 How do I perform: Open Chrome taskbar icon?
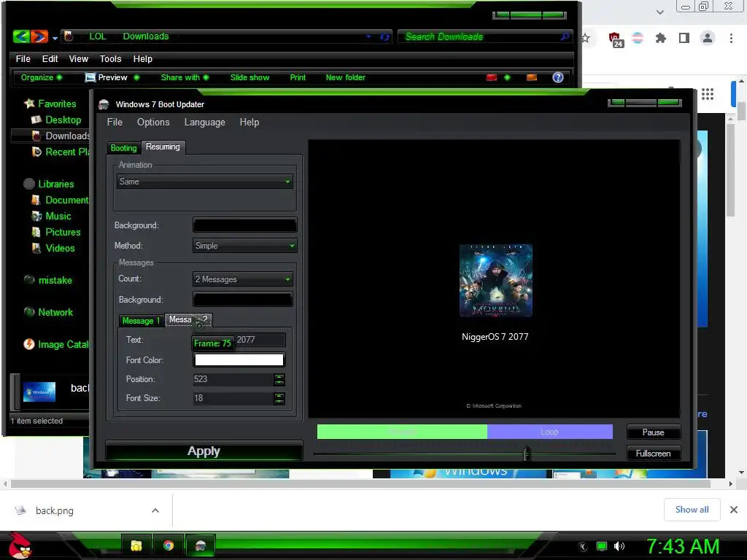pyautogui.click(x=169, y=545)
